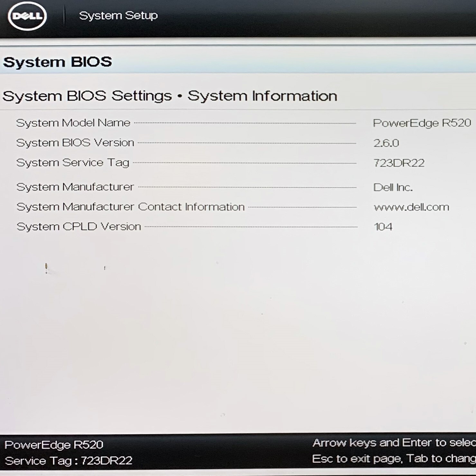Open the System BIOS Settings breadcrumb link
The image size is (476, 476).
click(x=88, y=95)
